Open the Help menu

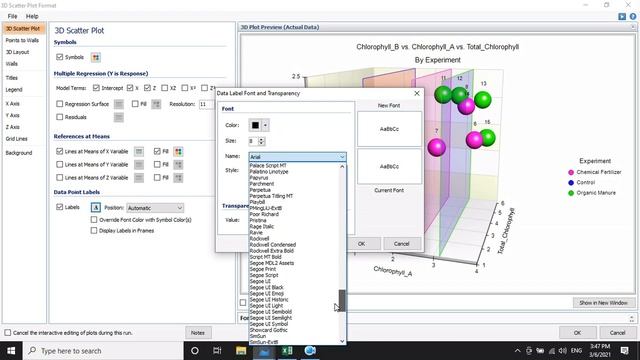(32, 16)
